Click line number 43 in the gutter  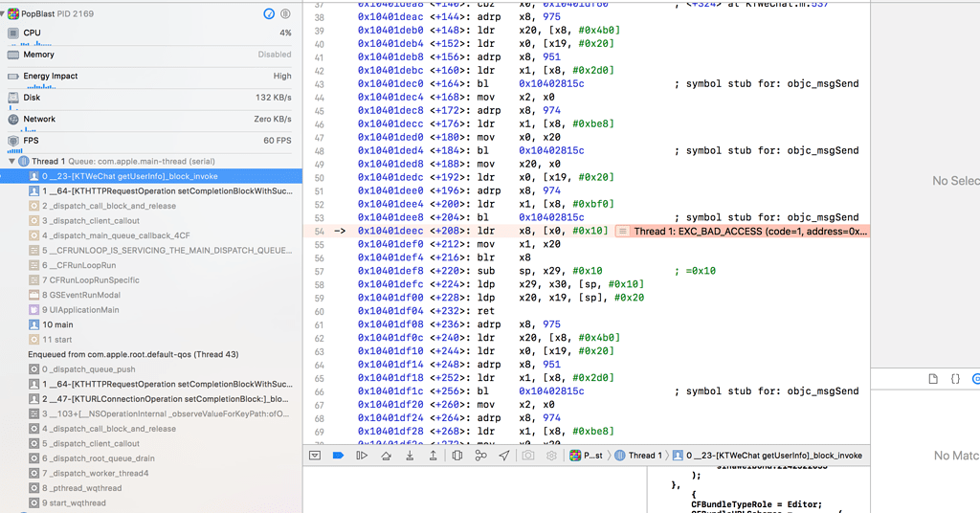coord(320,84)
